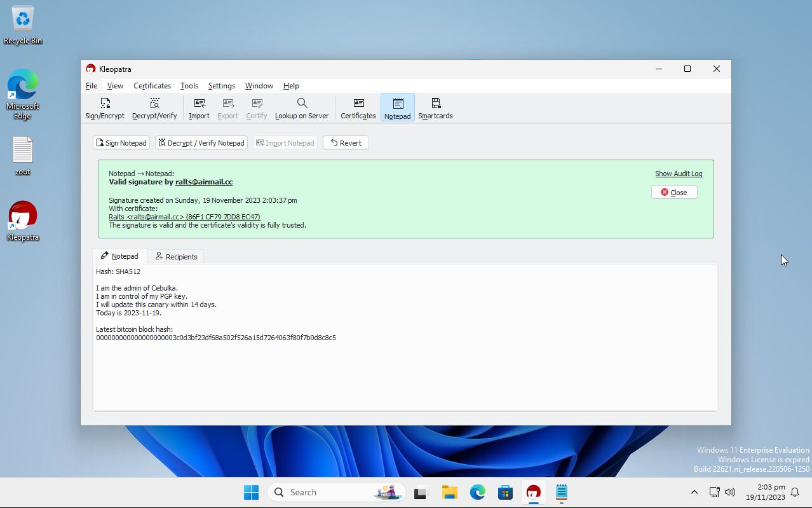The height and width of the screenshot is (508, 812).
Task: Open the zout file on desktop
Action: pos(23,156)
